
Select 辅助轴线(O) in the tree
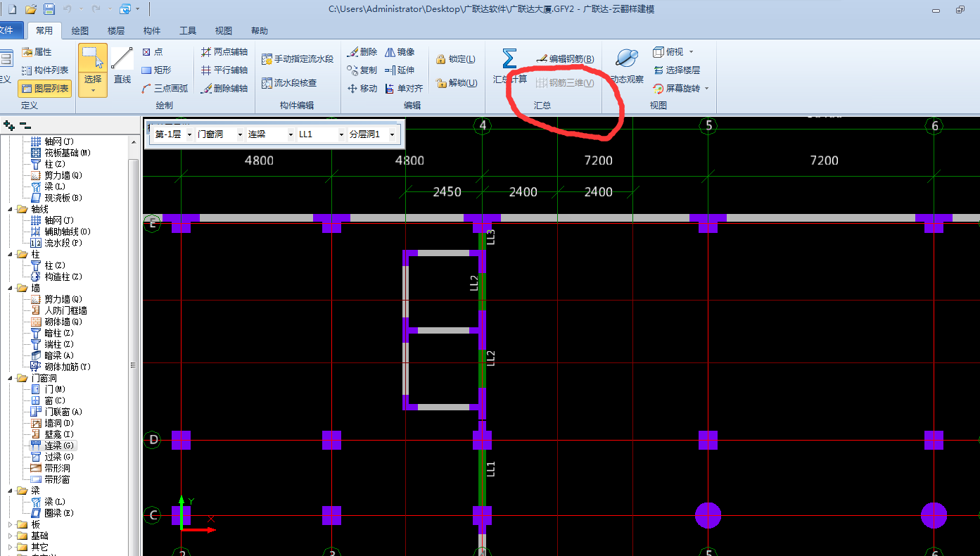(61, 232)
